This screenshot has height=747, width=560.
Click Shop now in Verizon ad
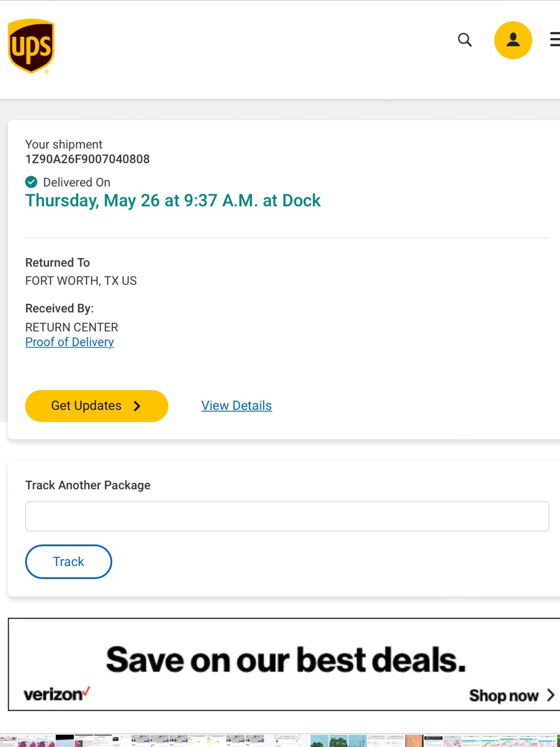511,696
